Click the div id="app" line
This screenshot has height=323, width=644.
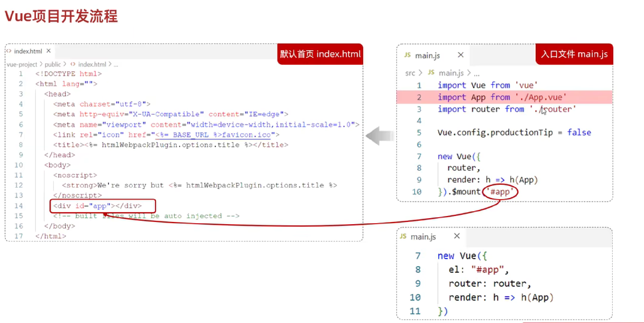point(97,206)
